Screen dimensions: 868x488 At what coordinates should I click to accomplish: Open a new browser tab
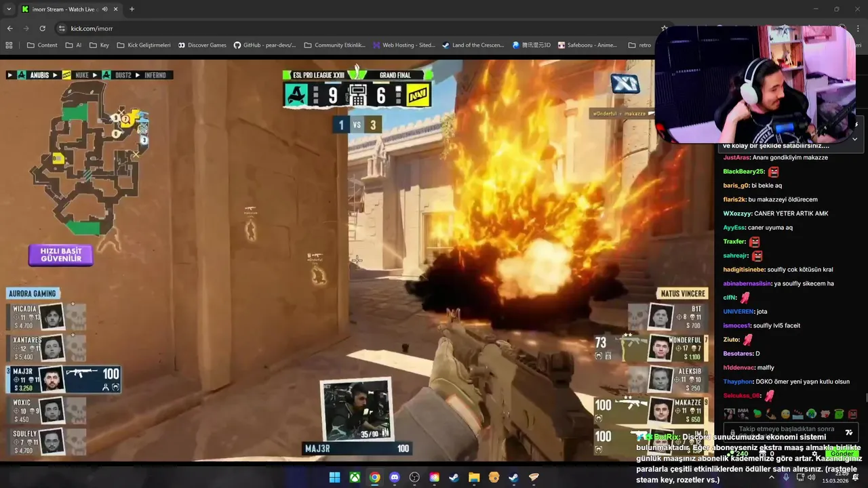click(132, 9)
